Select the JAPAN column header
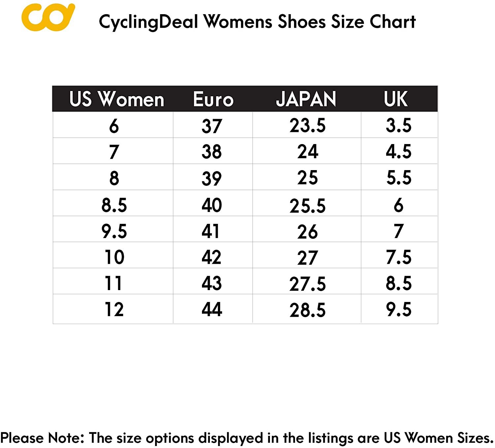The width and height of the screenshot is (495, 448). coord(306,99)
